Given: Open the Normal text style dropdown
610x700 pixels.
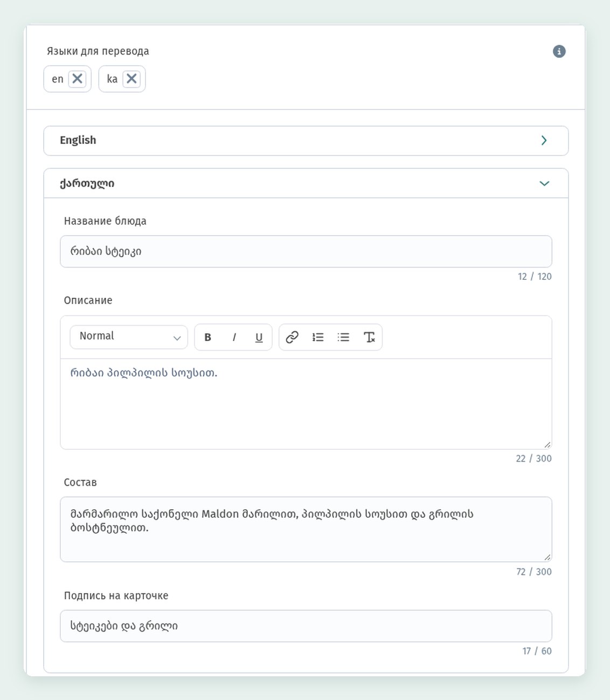Looking at the screenshot, I should [x=129, y=337].
